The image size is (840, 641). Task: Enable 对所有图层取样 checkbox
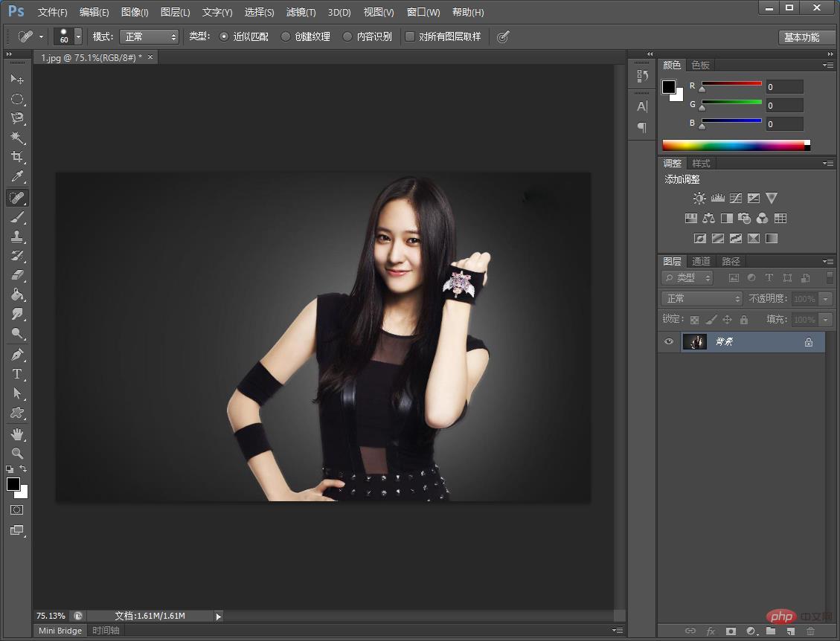(x=410, y=36)
